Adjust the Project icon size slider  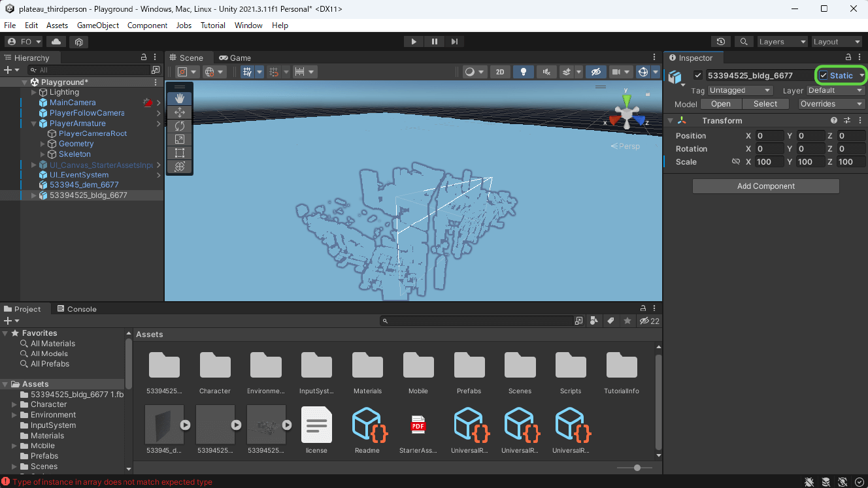point(635,468)
